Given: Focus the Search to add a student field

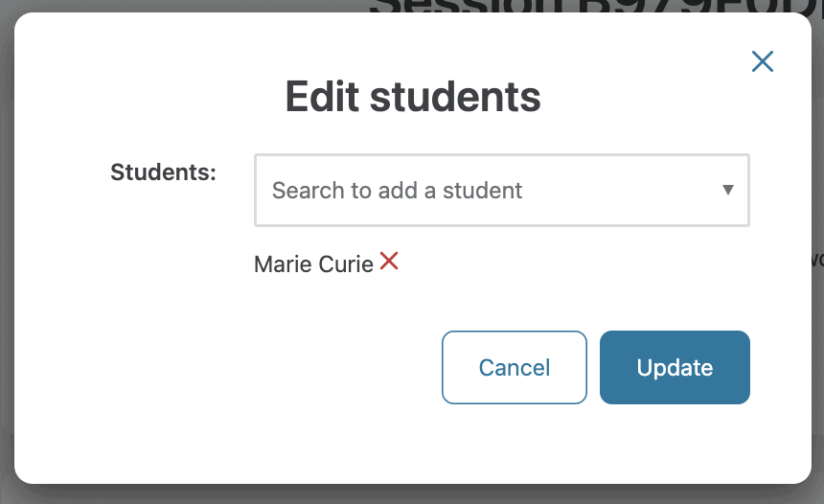Looking at the screenshot, I should pyautogui.click(x=502, y=191).
